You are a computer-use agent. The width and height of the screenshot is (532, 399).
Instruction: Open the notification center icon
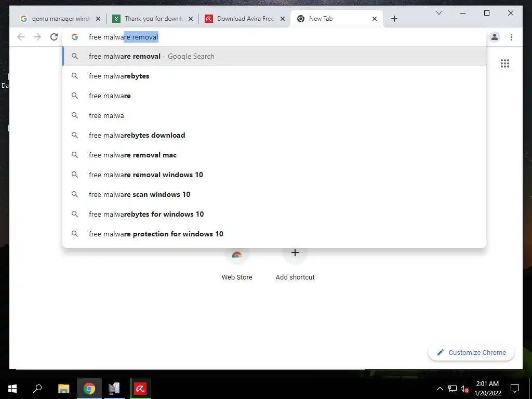click(515, 389)
